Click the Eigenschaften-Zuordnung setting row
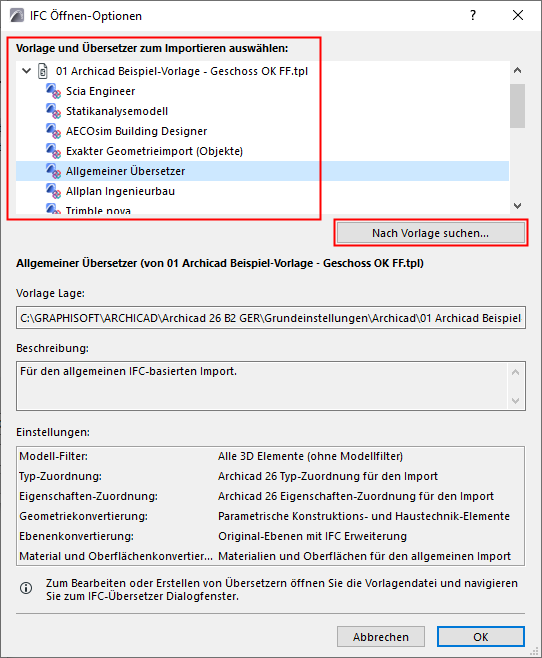Image resolution: width=542 pixels, height=658 pixels. pyautogui.click(x=271, y=496)
